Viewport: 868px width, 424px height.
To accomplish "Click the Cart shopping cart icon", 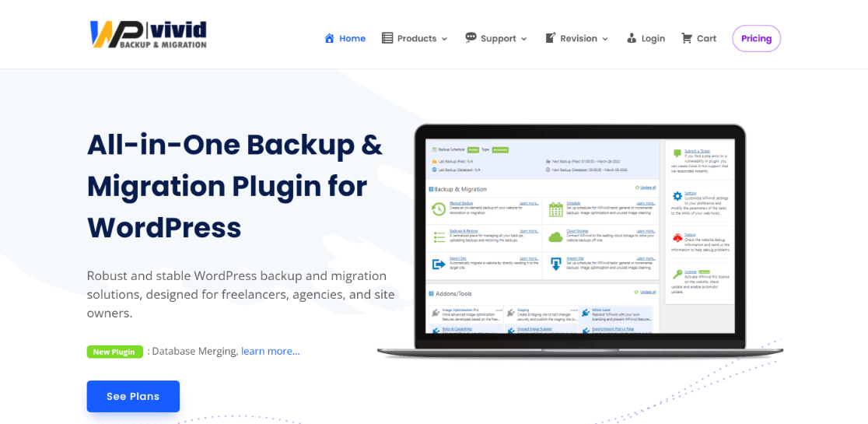I will [x=687, y=38].
